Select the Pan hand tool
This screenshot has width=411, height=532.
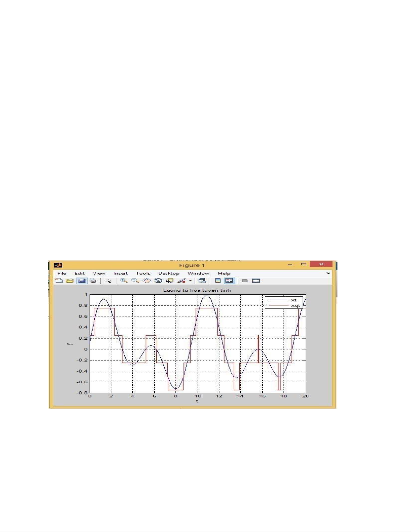point(146,281)
